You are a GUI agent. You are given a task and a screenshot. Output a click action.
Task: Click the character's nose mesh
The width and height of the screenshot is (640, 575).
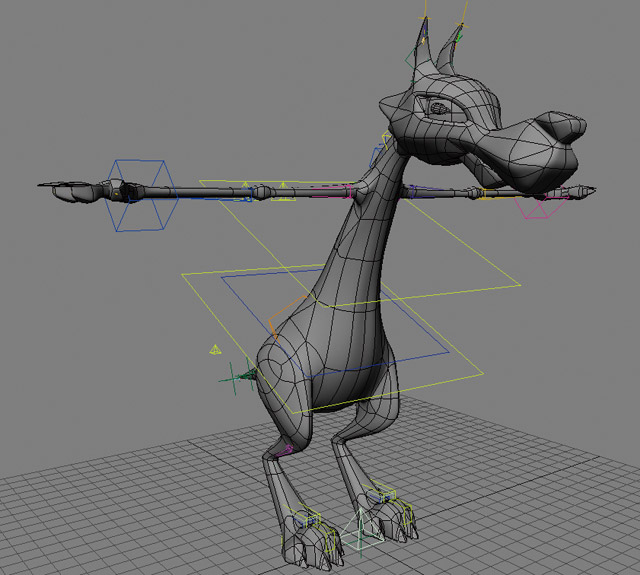point(560,126)
